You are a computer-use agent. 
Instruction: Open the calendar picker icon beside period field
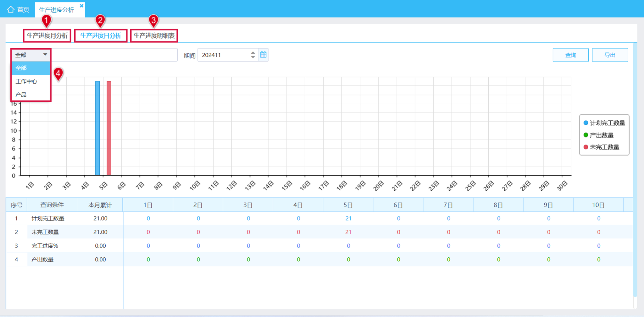pos(263,55)
